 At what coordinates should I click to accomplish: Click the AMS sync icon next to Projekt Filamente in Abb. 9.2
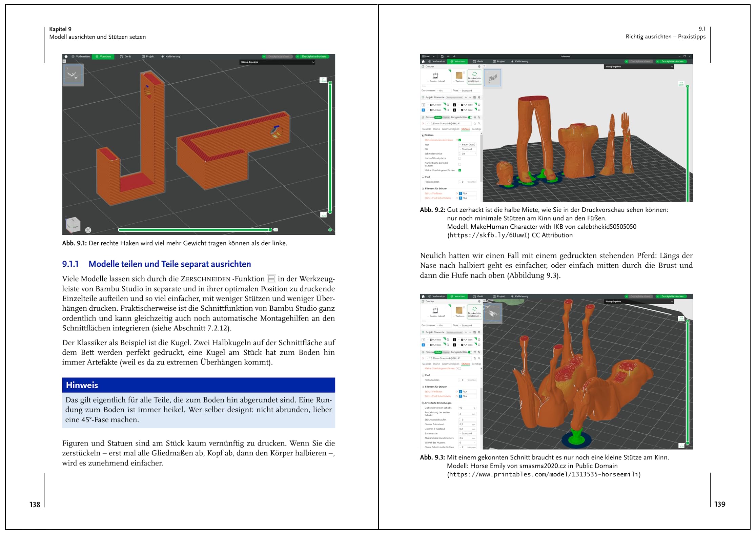pos(474,98)
